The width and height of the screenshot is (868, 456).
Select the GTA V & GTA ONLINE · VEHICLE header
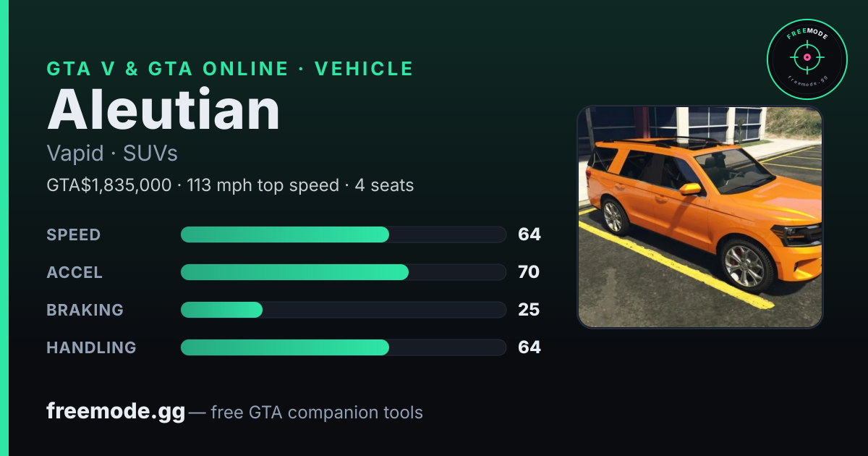(x=230, y=69)
